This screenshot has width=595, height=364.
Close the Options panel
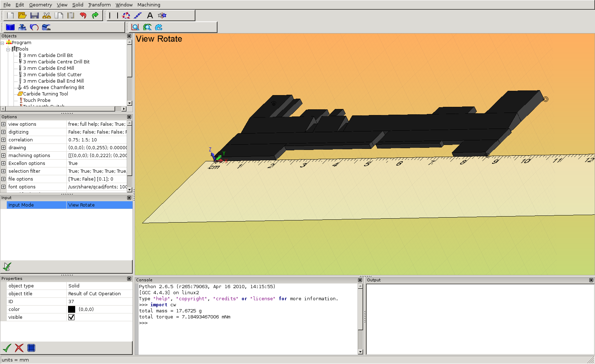[129, 117]
